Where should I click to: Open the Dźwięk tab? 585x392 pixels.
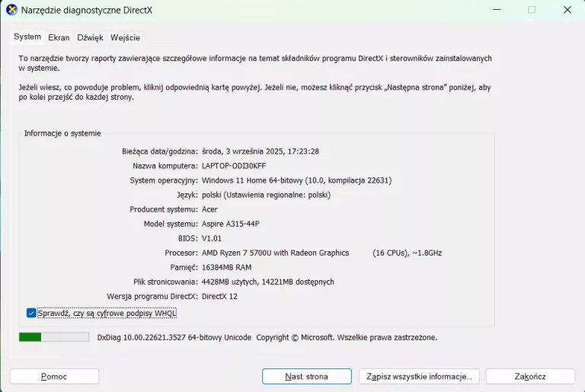coord(90,37)
